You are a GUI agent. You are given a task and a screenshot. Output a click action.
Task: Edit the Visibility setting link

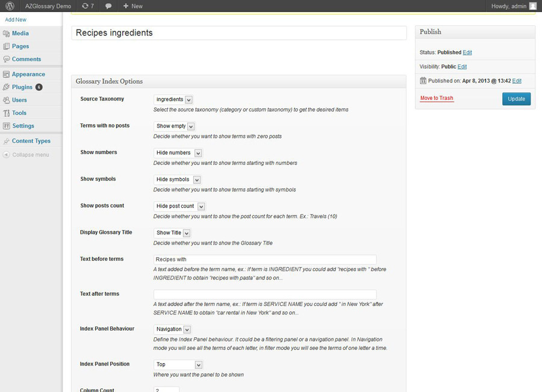pos(462,67)
